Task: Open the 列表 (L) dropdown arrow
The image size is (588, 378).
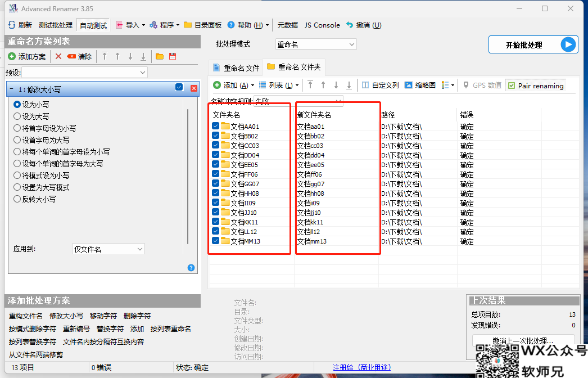Action: pos(297,85)
